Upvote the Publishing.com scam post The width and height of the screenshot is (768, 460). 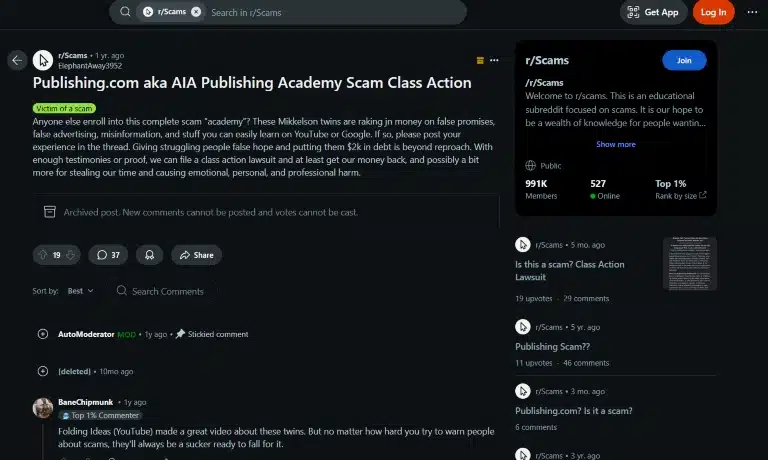[43, 255]
